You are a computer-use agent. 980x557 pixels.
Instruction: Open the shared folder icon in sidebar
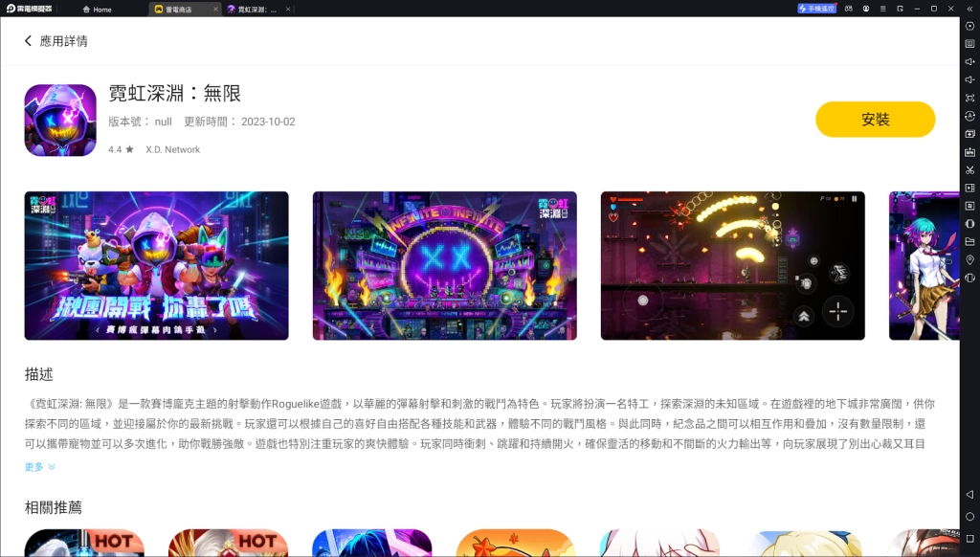coord(969,241)
